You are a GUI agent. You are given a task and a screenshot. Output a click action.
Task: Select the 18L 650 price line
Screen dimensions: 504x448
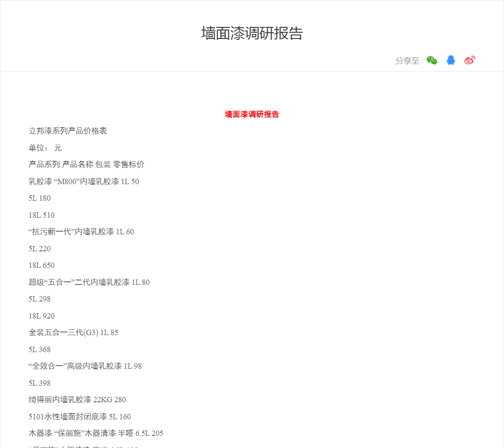click(x=42, y=265)
